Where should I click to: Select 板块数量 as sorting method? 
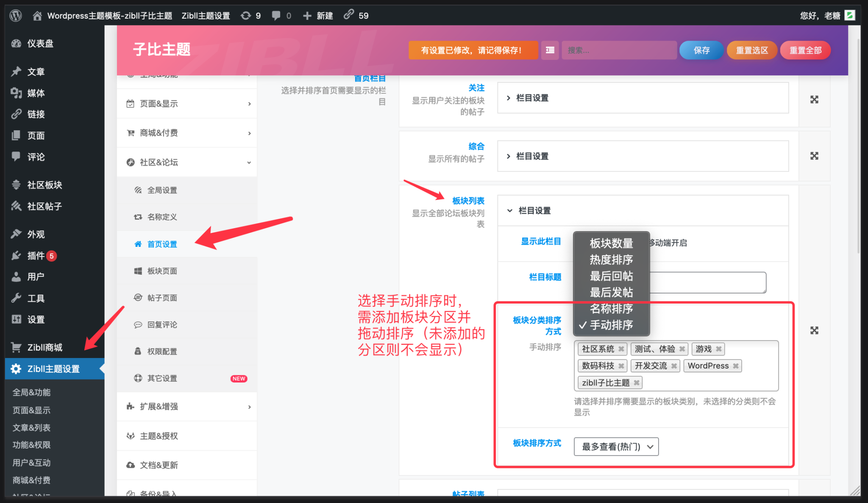[611, 243]
